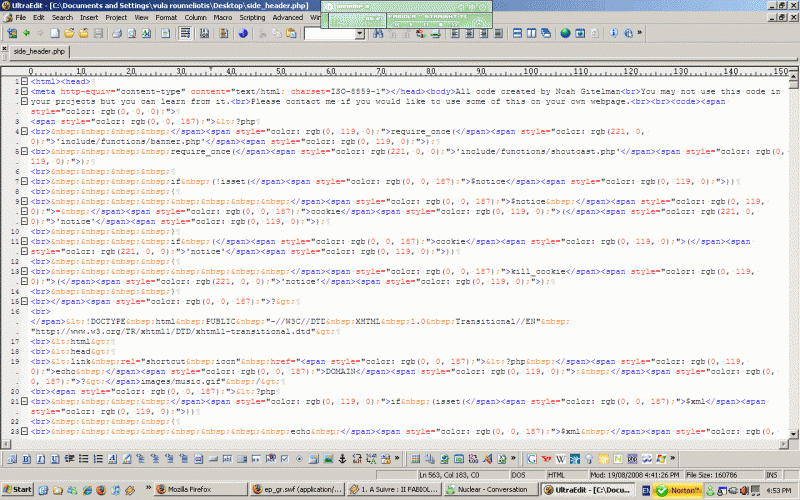Select the side_header.php file tab
This screenshot has width=800, height=500.
(x=39, y=52)
